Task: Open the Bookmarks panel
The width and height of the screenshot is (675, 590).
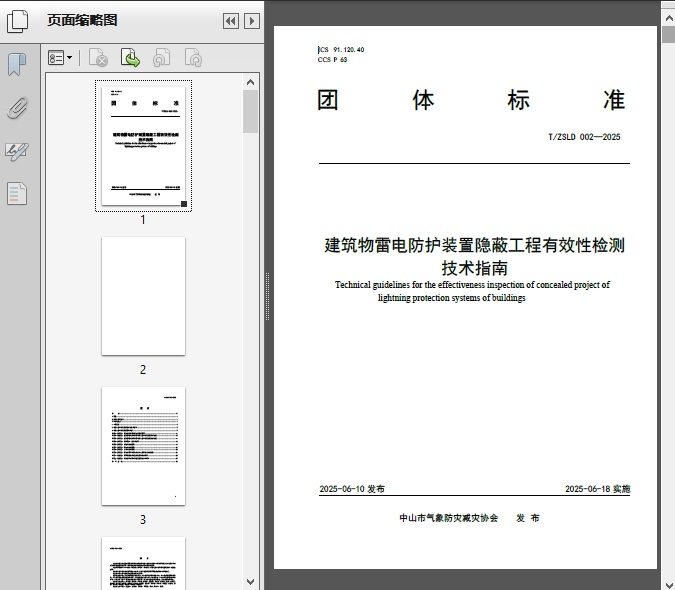Action: coord(17,65)
